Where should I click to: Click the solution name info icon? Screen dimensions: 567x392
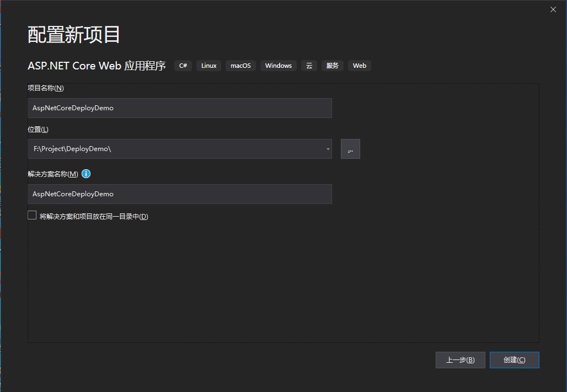pyautogui.click(x=86, y=174)
